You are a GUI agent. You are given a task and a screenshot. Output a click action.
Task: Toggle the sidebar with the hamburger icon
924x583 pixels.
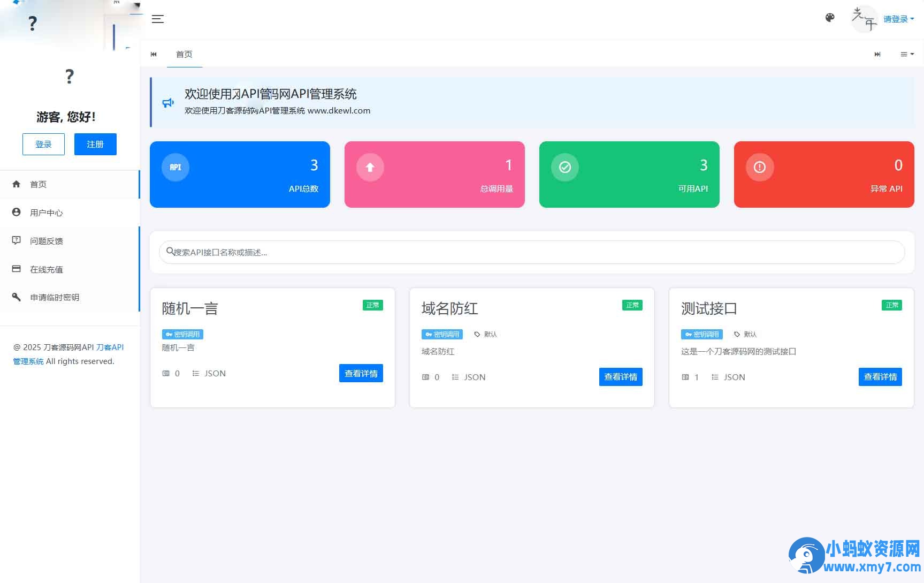158,19
